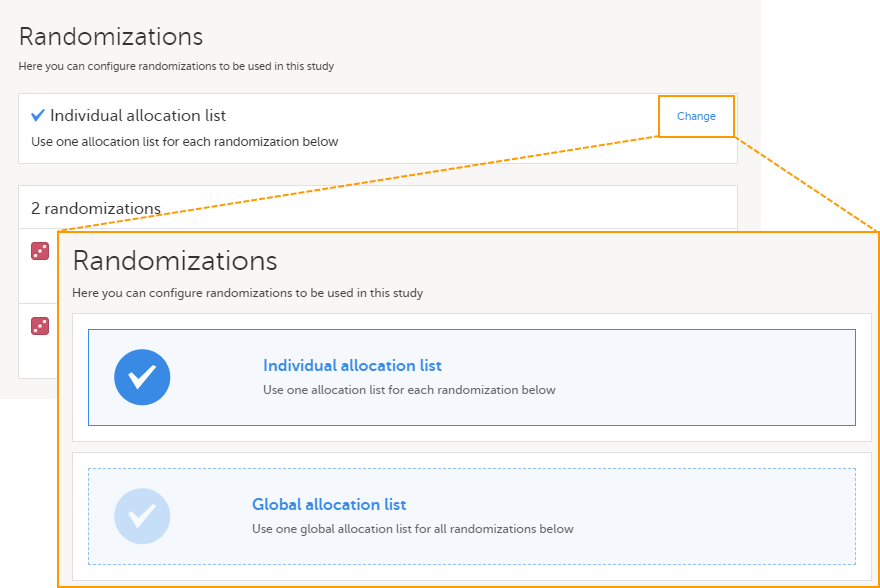Screen dimensions: 880x588
Task: Click the Change link
Action: pyautogui.click(x=696, y=116)
